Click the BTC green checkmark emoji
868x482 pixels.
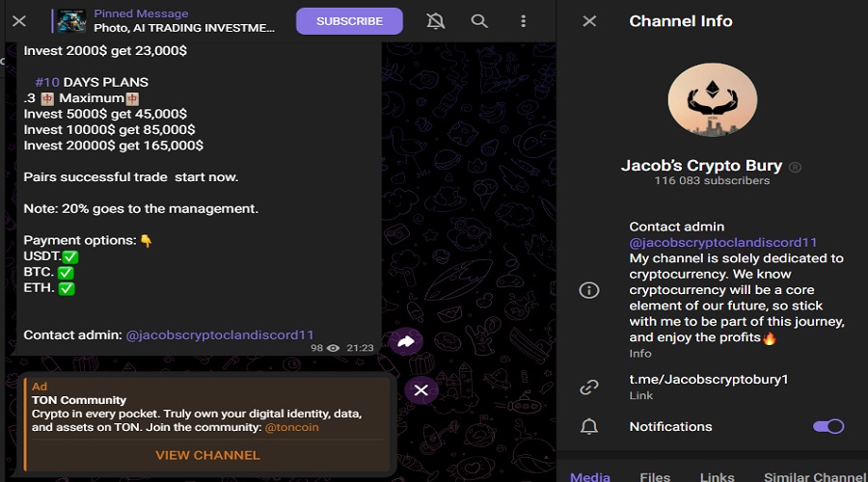[66, 272]
